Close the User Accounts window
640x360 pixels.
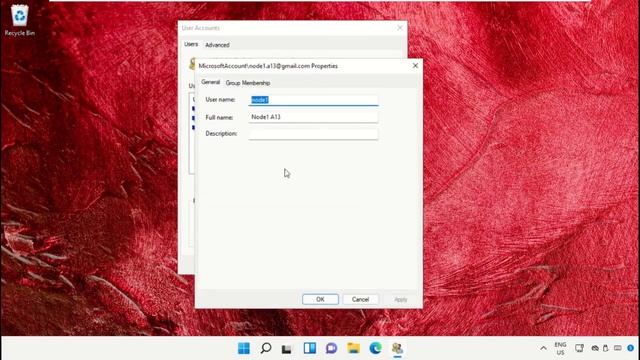pyautogui.click(x=400, y=28)
